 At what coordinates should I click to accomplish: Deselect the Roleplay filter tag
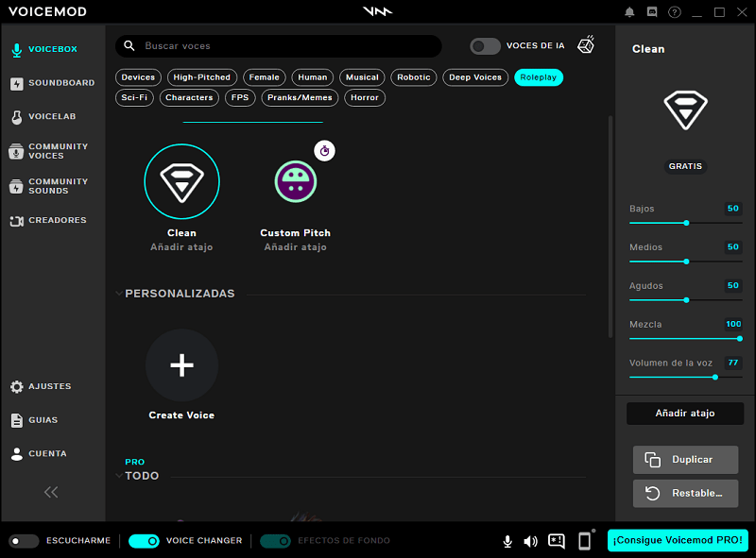(x=539, y=77)
